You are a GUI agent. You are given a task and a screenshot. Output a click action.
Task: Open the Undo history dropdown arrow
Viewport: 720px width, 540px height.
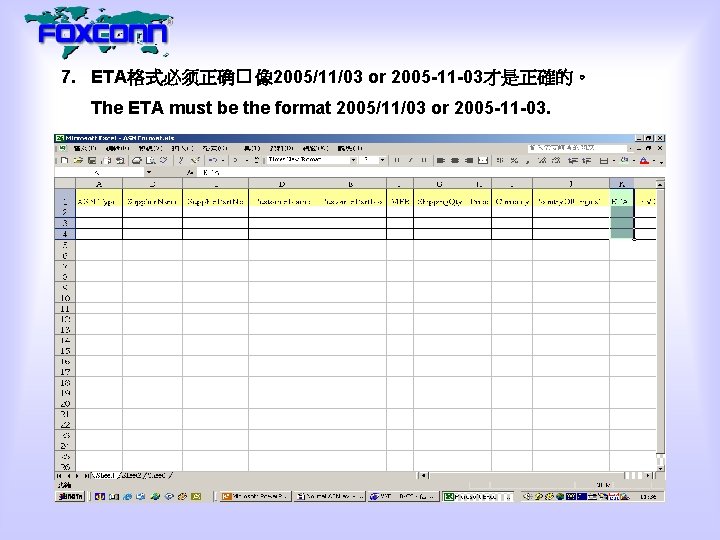pos(223,160)
